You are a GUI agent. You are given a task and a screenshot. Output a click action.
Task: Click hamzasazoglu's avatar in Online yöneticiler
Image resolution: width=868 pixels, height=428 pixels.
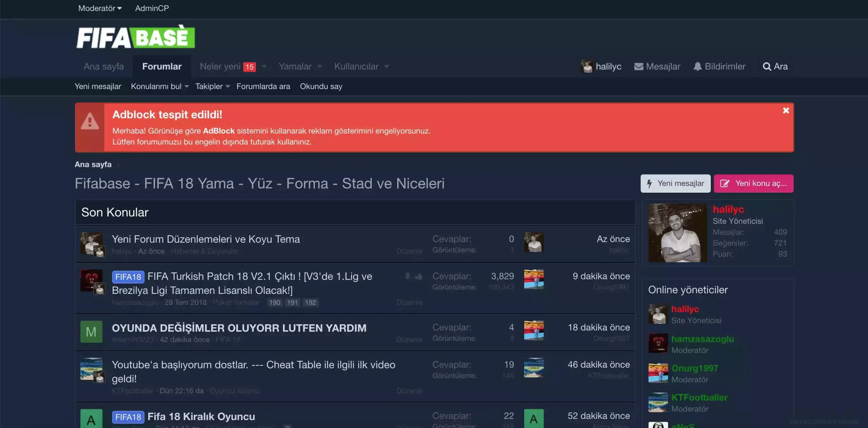point(658,343)
